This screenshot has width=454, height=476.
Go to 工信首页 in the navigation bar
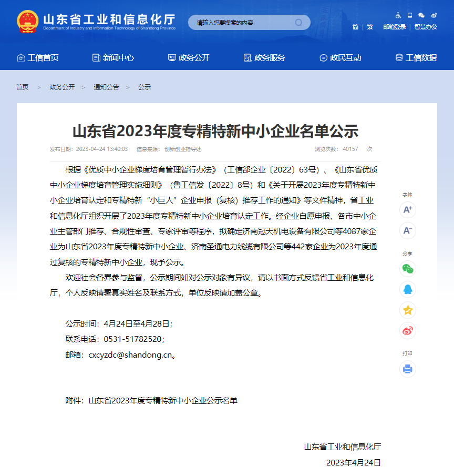(38, 58)
